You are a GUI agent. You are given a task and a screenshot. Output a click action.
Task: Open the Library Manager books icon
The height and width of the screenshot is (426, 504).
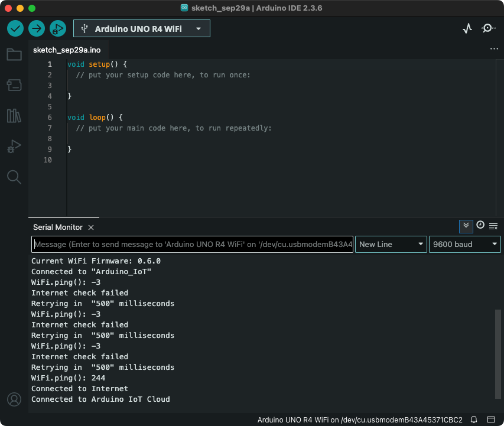click(x=14, y=116)
